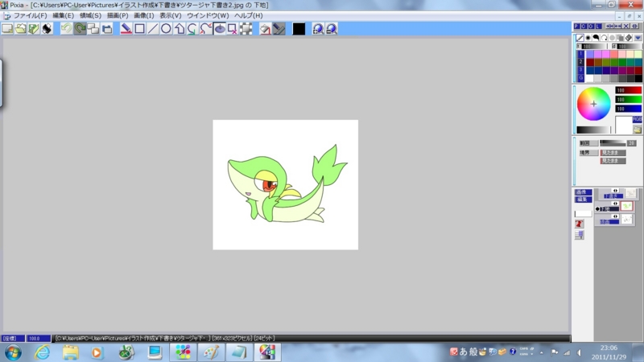
Task: Select the soft round brush type icon
Action: (588, 38)
